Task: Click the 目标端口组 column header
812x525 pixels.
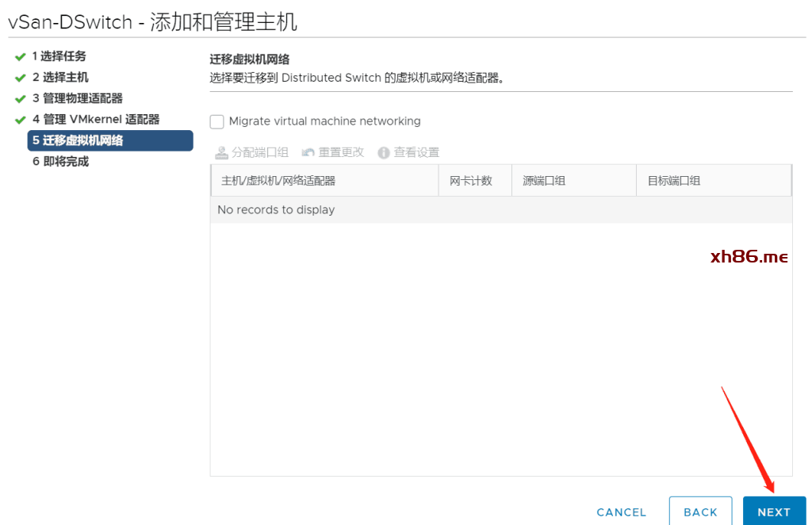Action: point(674,181)
